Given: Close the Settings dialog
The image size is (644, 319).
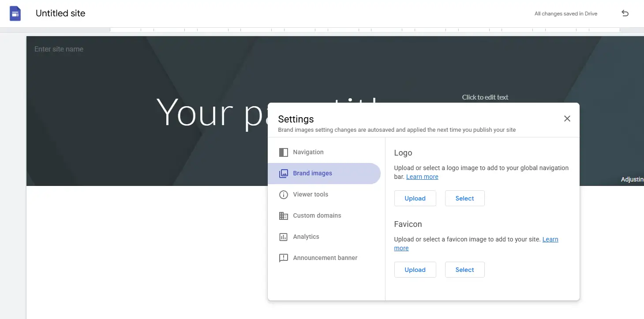Looking at the screenshot, I should [x=567, y=119].
